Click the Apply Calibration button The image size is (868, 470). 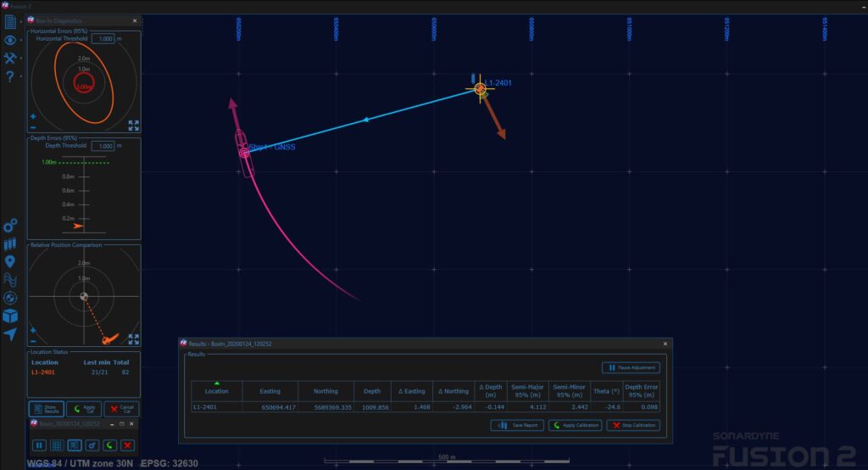576,425
